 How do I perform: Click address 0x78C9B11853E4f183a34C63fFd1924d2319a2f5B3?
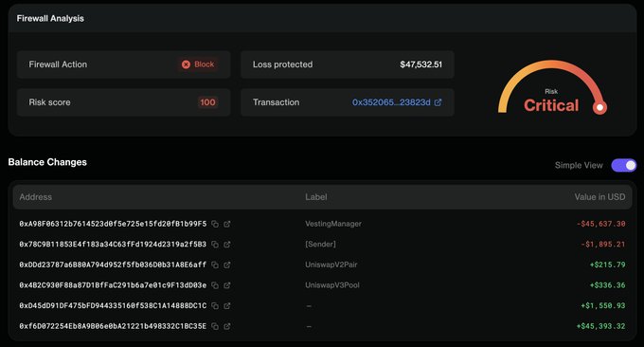click(x=113, y=245)
